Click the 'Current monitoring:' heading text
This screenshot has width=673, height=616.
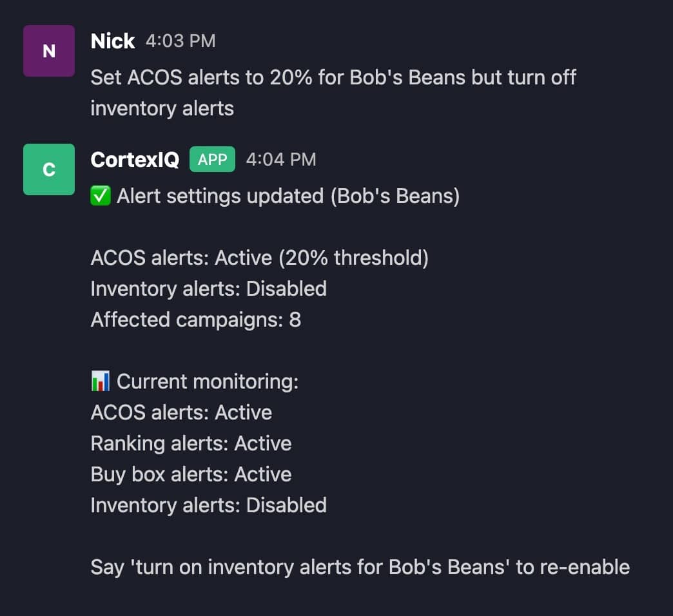(x=208, y=381)
